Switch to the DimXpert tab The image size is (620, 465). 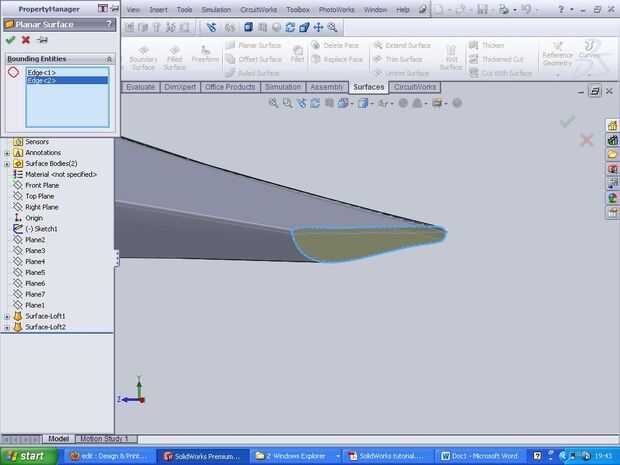(x=180, y=87)
